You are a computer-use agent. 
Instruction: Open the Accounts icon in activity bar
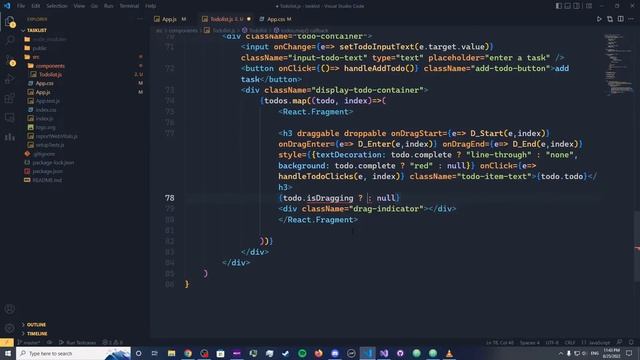coord(10,309)
